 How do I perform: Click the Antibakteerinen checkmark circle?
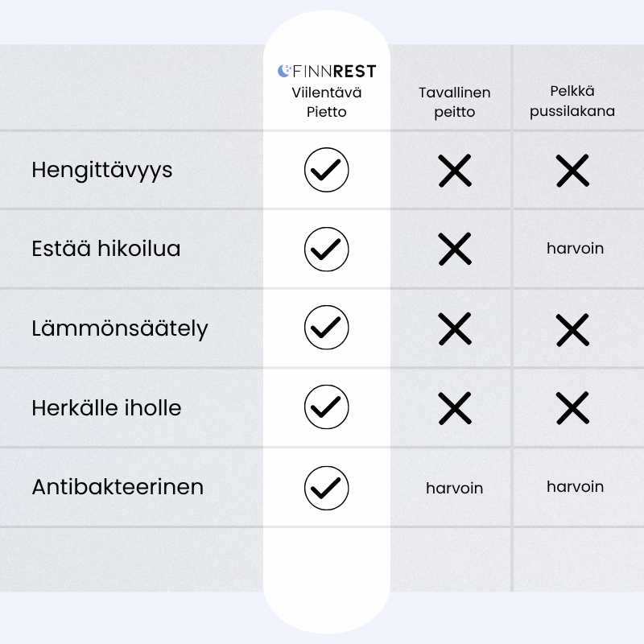(327, 489)
